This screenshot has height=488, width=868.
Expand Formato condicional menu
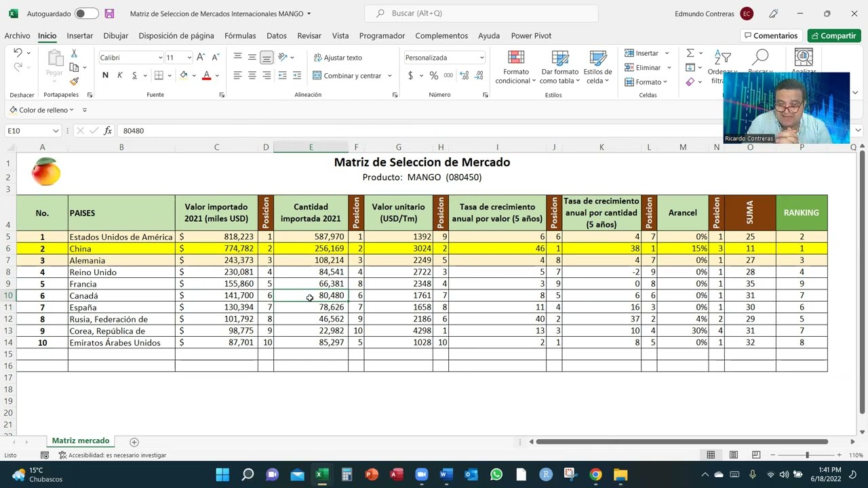516,68
